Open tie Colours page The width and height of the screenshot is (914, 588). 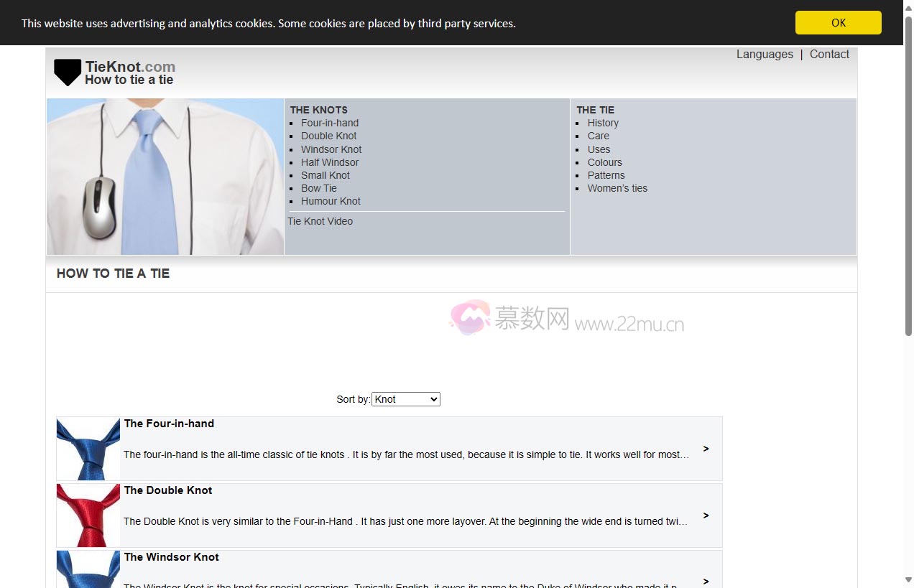[x=605, y=162]
